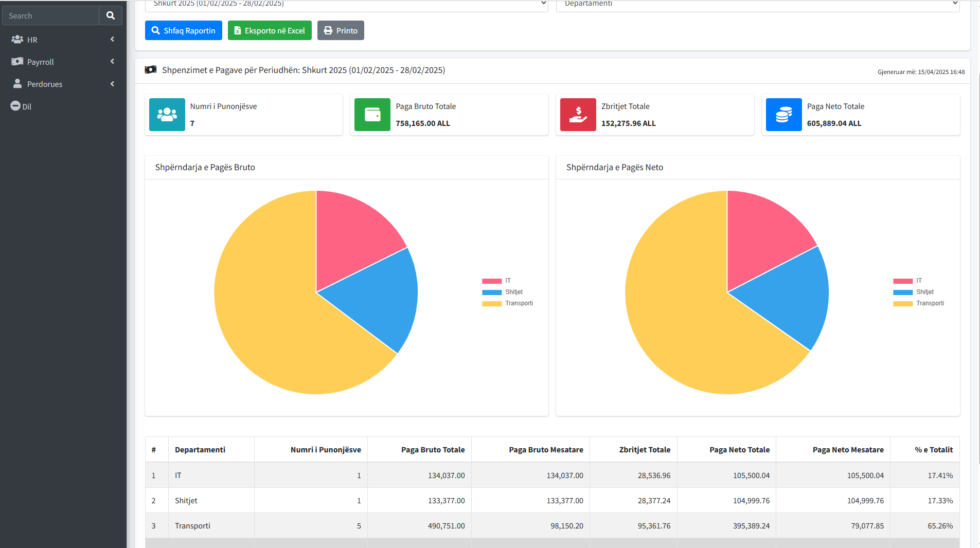This screenshot has height=548, width=980.
Task: Click the blue coins net salary icon
Action: click(x=783, y=115)
